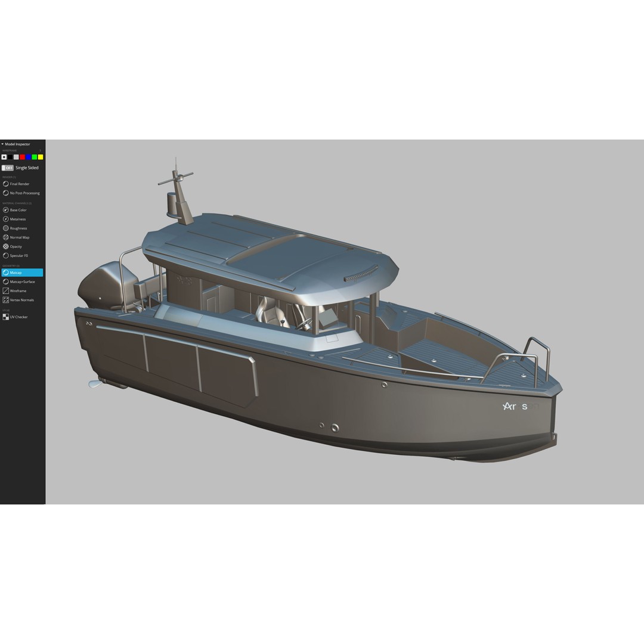Switch to the Final Render view
This screenshot has width=644, height=644.
click(17, 184)
